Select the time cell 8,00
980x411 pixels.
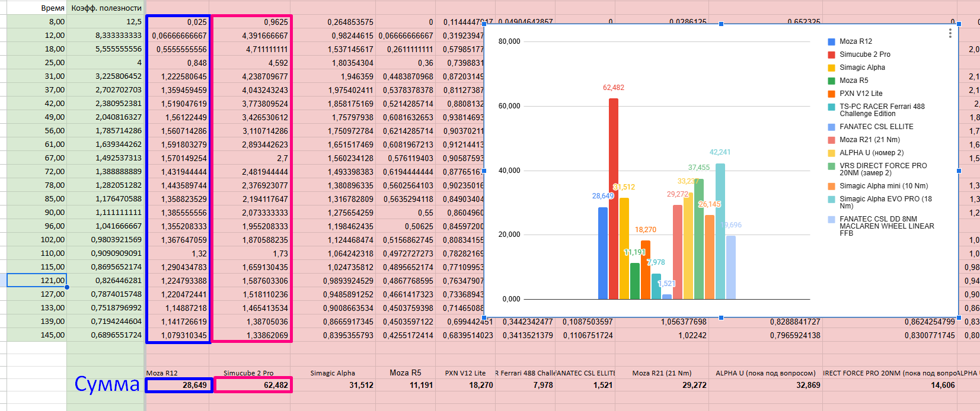37,21
